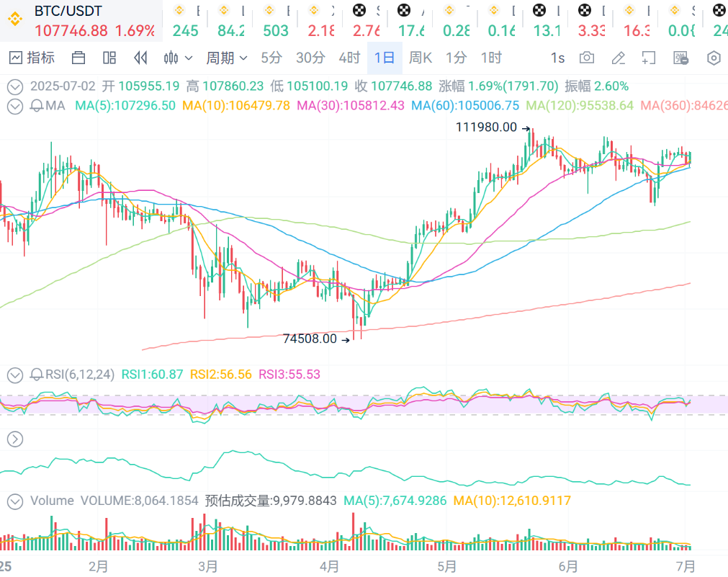Viewport: 728px width, 577px height.
Task: Select the ticker showing 2.18
Action: (321, 20)
